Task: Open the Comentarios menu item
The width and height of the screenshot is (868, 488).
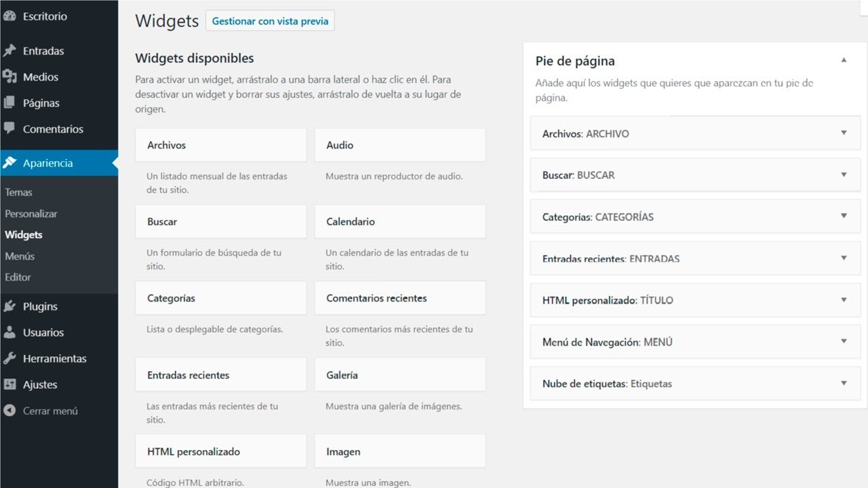Action: click(53, 129)
